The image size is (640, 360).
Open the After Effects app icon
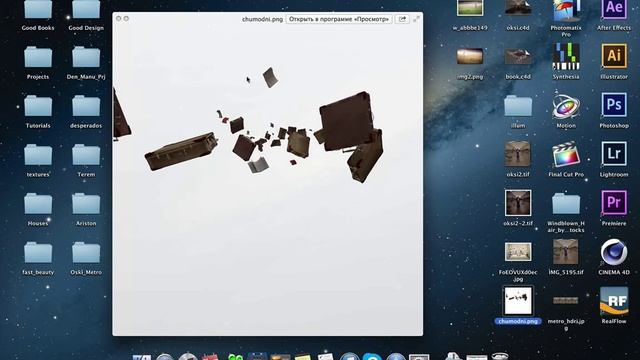click(614, 9)
